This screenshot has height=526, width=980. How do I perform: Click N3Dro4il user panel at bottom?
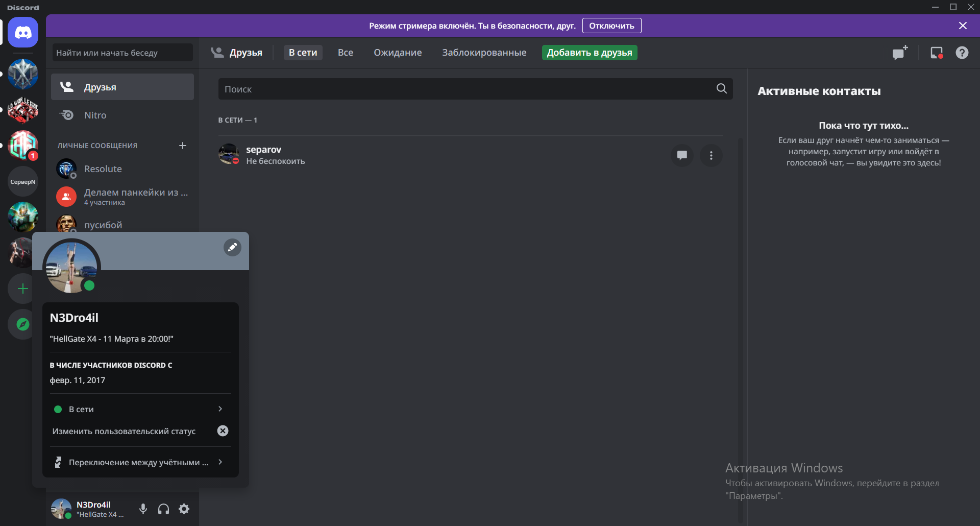(89, 509)
